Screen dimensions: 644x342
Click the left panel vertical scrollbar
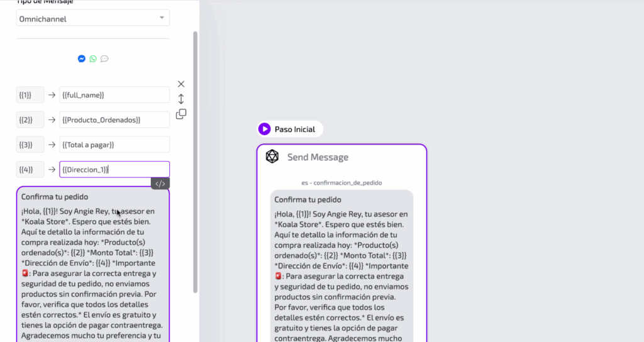(195, 157)
